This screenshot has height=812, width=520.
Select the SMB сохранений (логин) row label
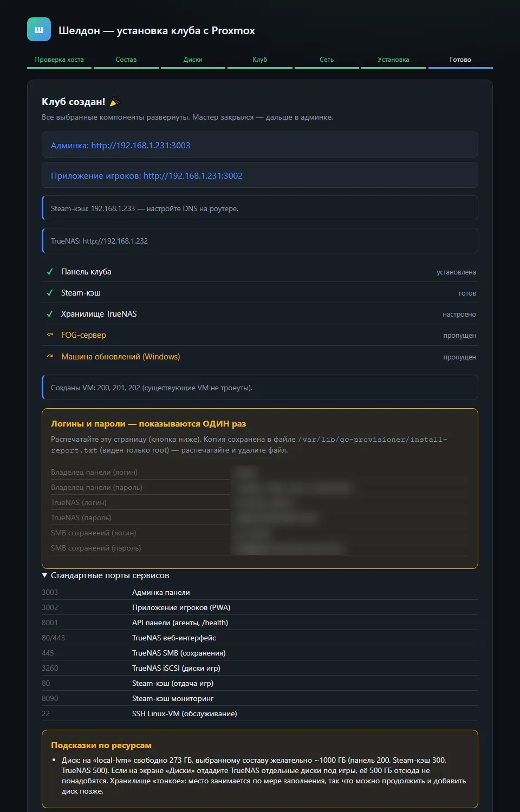[94, 533]
